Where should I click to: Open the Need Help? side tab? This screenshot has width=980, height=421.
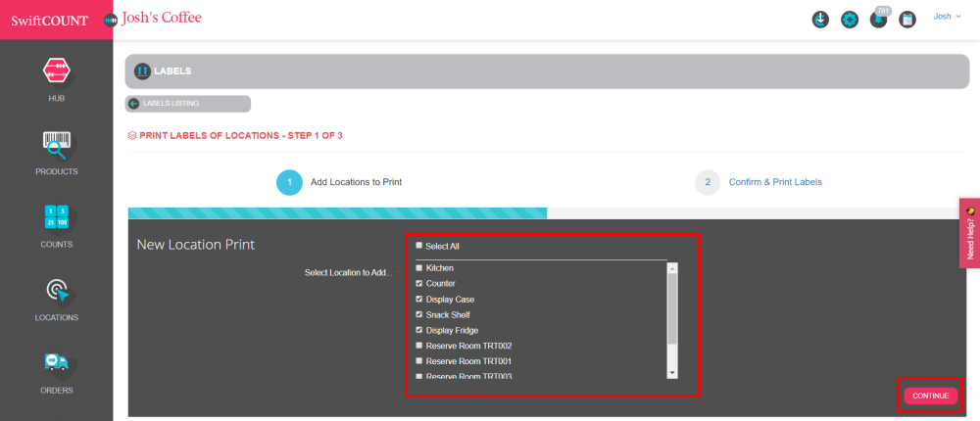[969, 233]
